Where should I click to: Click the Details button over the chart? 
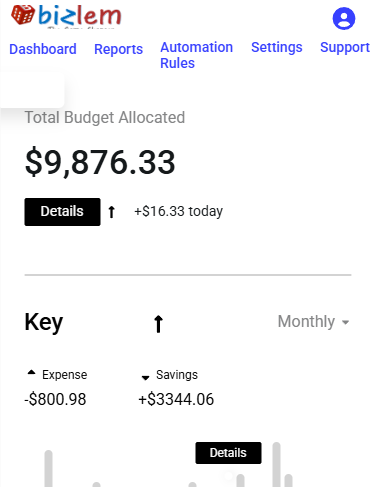(x=228, y=453)
